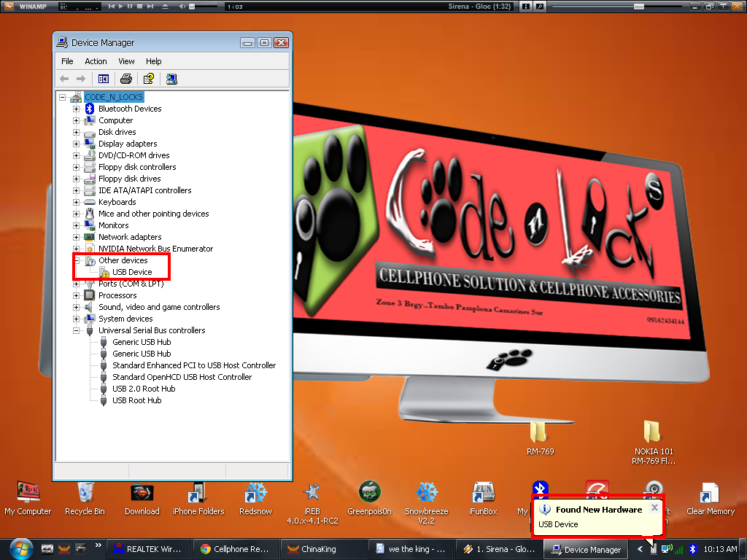This screenshot has width=747, height=560.
Task: Select the Snowbreeze V2.2 desktop icon
Action: (426, 503)
